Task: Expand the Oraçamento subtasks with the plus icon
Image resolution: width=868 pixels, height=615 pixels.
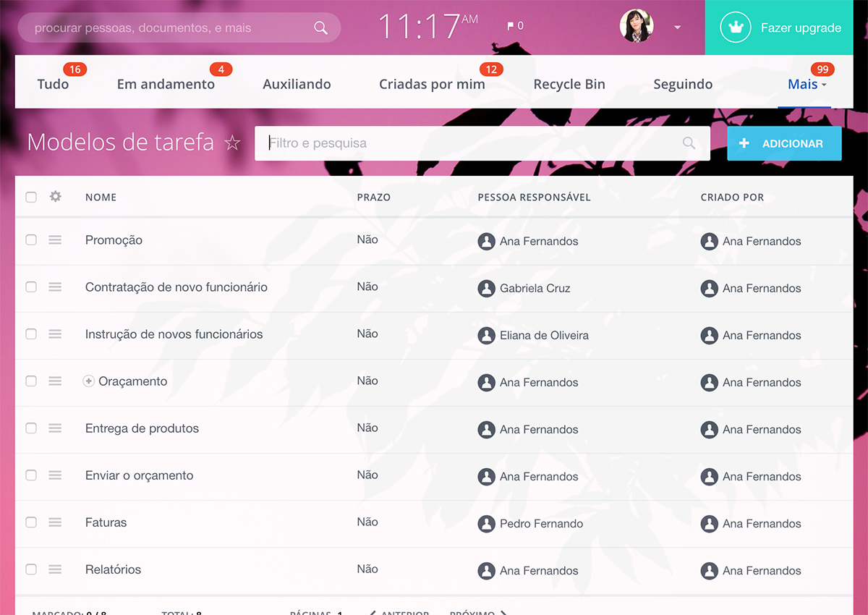Action: (x=89, y=381)
